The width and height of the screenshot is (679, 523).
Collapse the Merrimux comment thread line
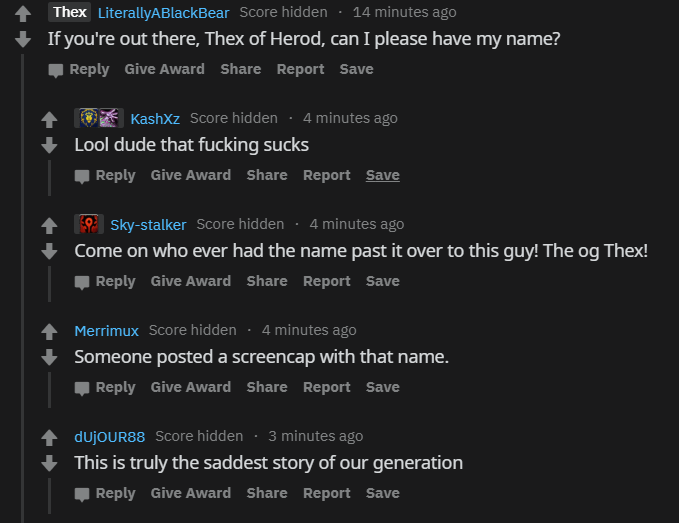(x=49, y=388)
